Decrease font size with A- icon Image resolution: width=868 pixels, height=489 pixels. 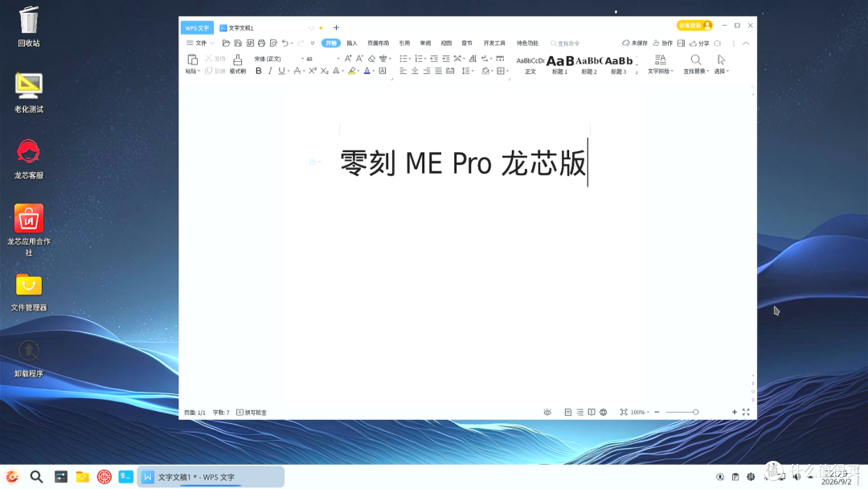360,59
